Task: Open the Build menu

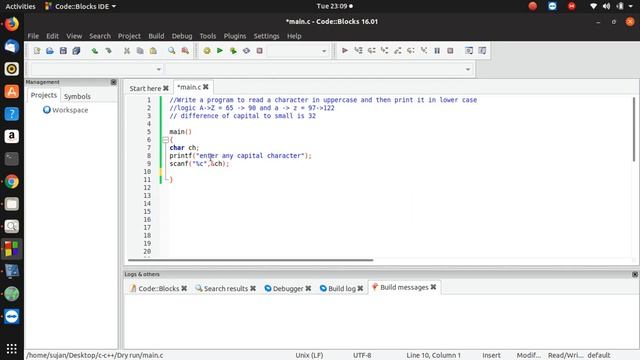Action: coord(156,36)
